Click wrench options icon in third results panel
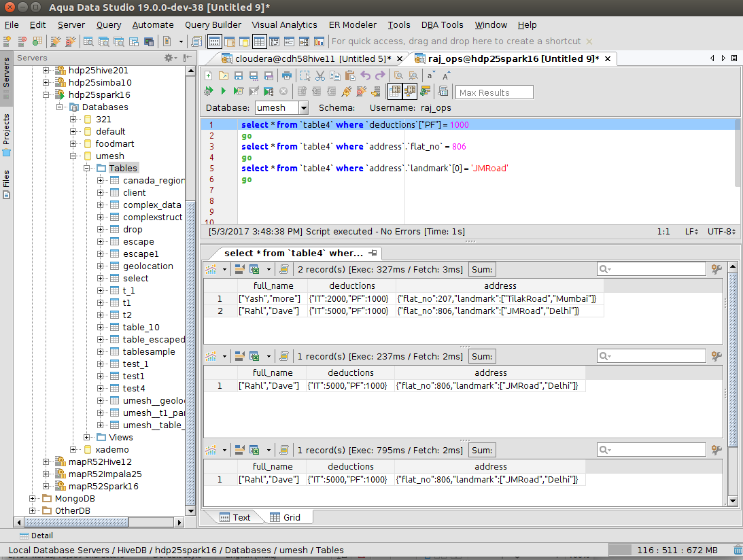The width and height of the screenshot is (743, 560). coord(716,450)
